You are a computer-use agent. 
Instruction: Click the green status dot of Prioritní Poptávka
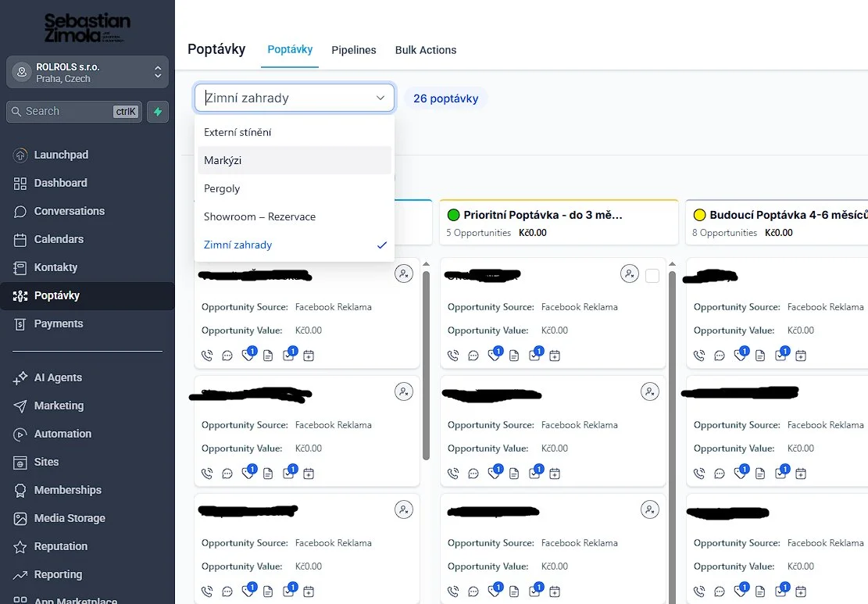click(x=453, y=216)
